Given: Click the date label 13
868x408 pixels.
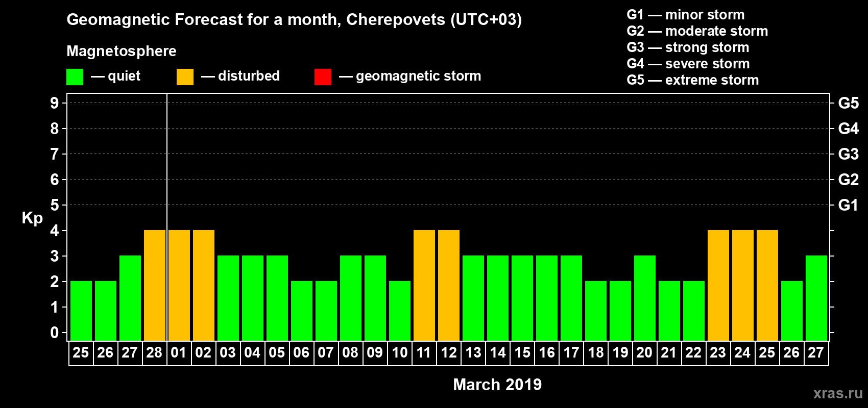Looking at the screenshot, I should coord(473,353).
